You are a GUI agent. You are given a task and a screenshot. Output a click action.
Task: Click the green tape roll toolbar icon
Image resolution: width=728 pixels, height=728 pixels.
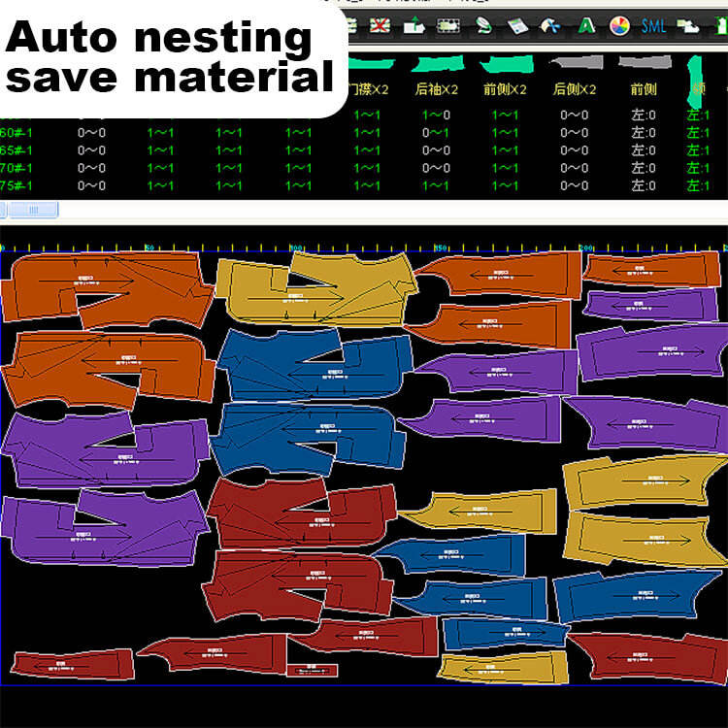(x=483, y=25)
